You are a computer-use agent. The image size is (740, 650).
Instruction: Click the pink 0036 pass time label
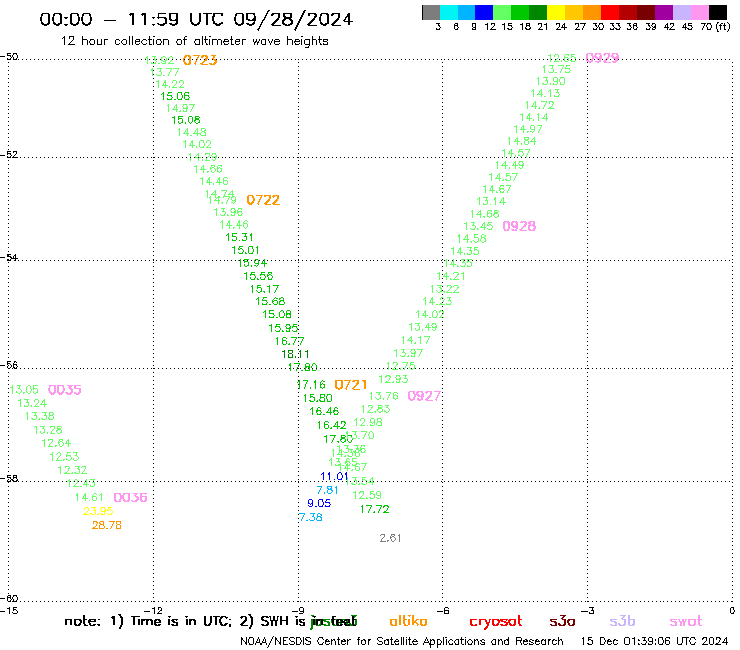pyautogui.click(x=130, y=497)
